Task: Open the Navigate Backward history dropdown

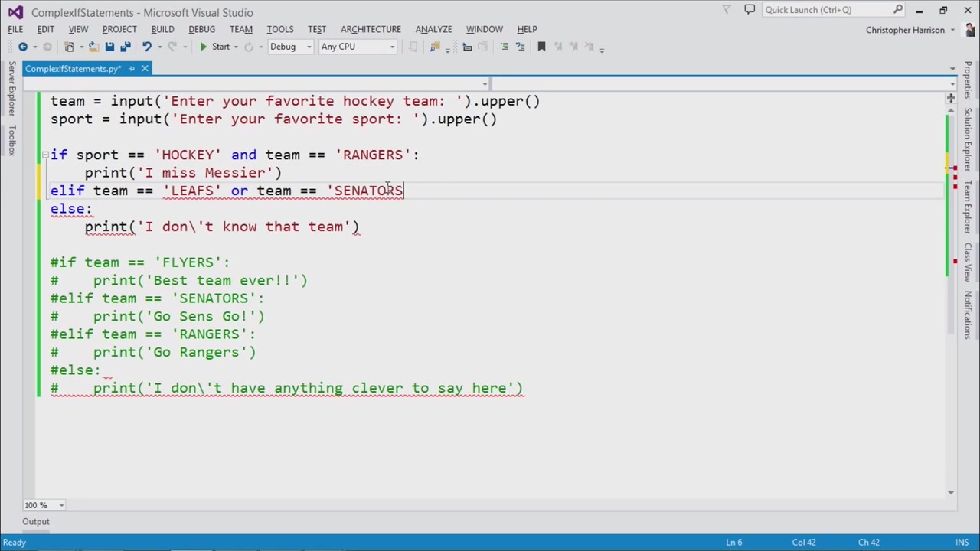Action: 34,47
